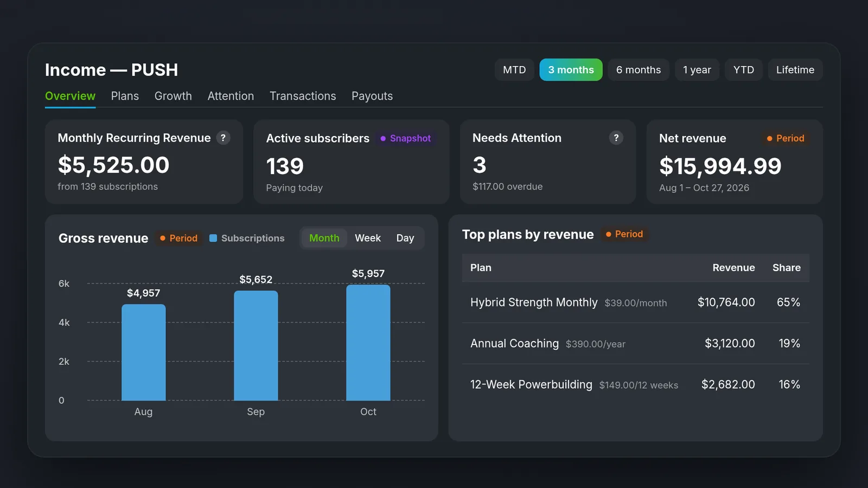Select the 1 year time range

tap(697, 70)
